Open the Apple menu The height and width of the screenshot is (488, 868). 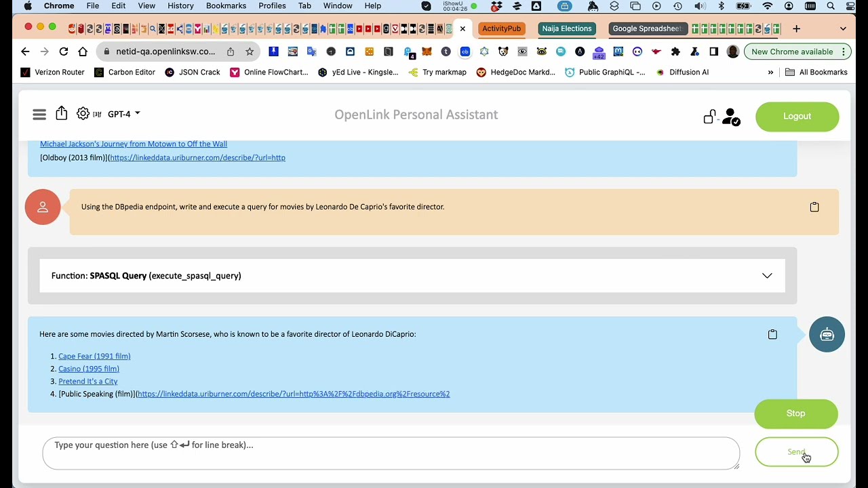[28, 6]
